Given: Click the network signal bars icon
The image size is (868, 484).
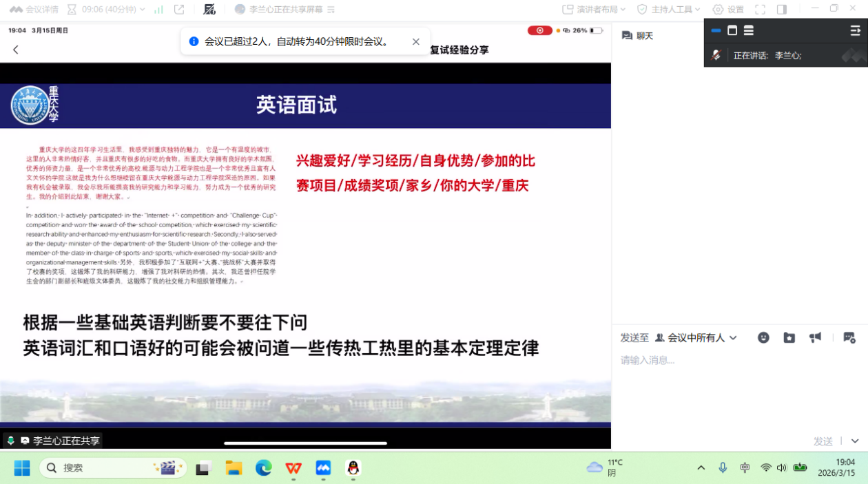Looking at the screenshot, I should [159, 10].
